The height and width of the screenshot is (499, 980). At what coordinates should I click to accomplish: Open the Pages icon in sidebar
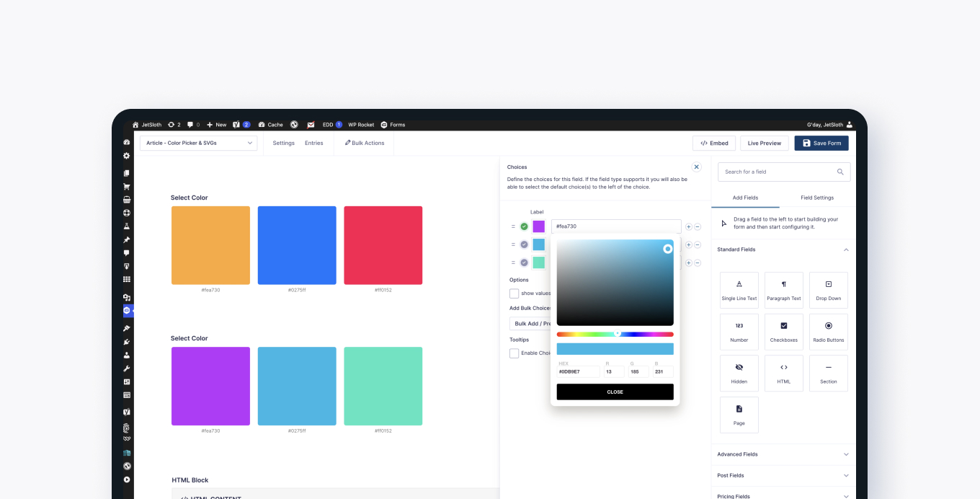tap(127, 173)
